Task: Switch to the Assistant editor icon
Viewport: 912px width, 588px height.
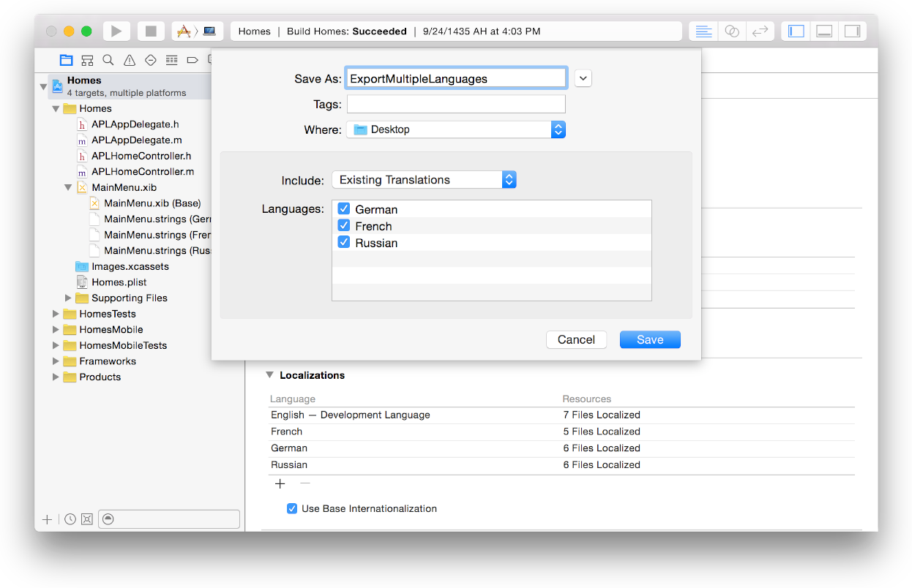Action: tap(731, 31)
